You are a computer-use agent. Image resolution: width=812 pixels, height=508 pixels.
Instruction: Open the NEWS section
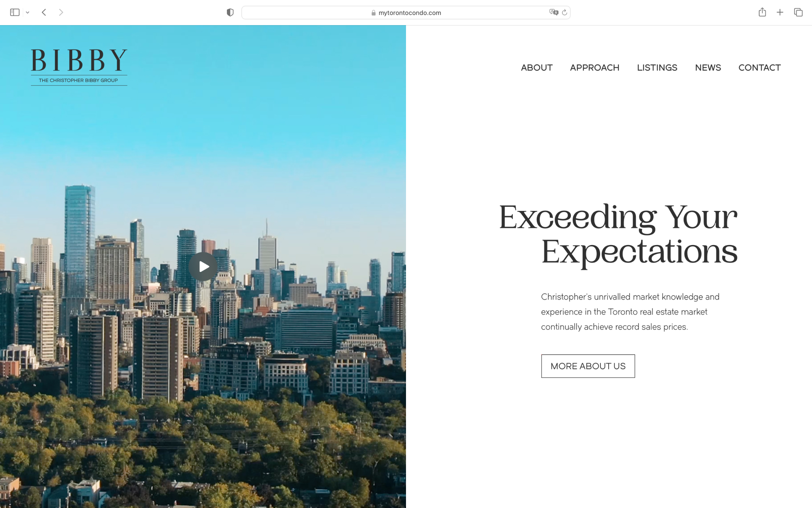[708, 67]
